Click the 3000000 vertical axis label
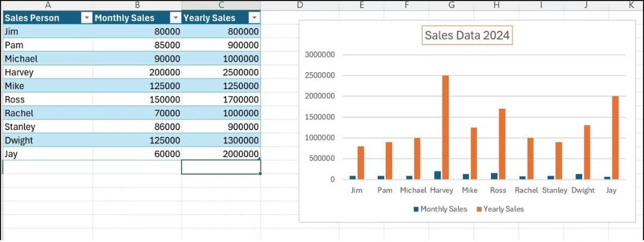The image size is (644, 242). [319, 54]
